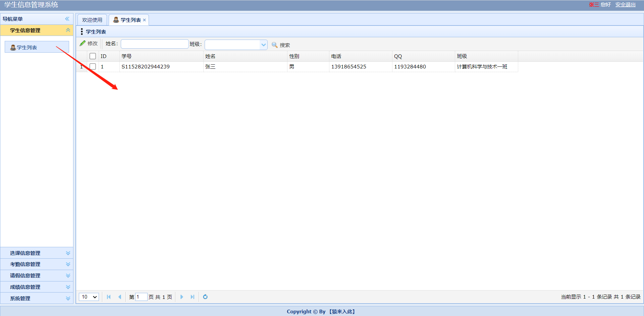The height and width of the screenshot is (316, 644).
Task: Select QQ cell 1193284480
Action: [x=424, y=66]
